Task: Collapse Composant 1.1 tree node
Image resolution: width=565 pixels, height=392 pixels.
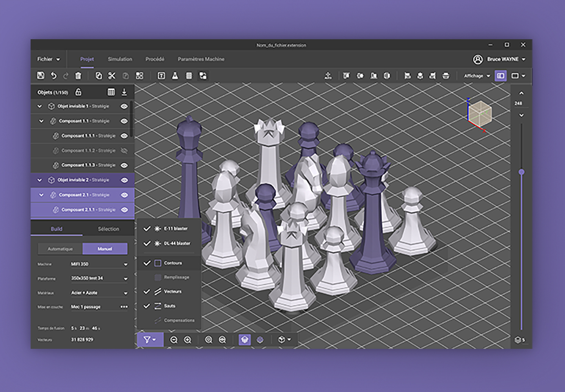Action: 41,121
